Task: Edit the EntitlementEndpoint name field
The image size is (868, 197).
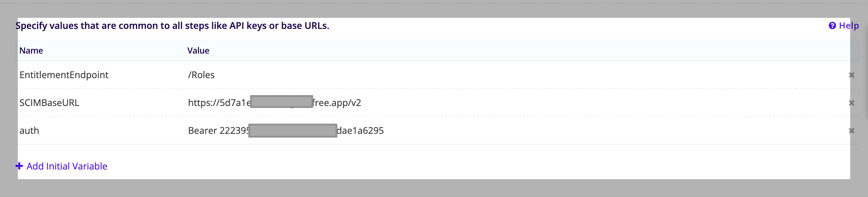Action: click(x=64, y=75)
